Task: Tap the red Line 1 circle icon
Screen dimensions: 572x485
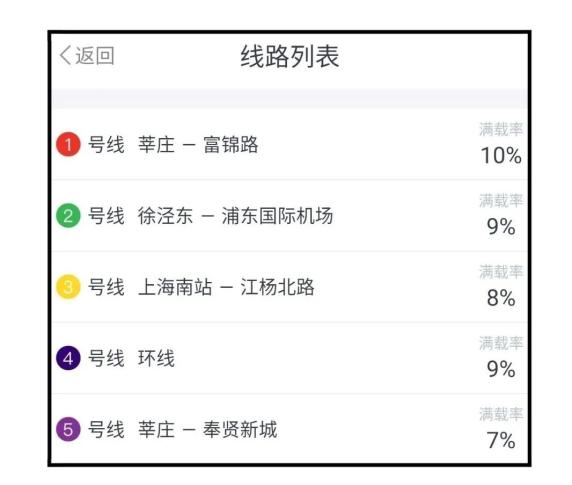Action: tap(68, 144)
